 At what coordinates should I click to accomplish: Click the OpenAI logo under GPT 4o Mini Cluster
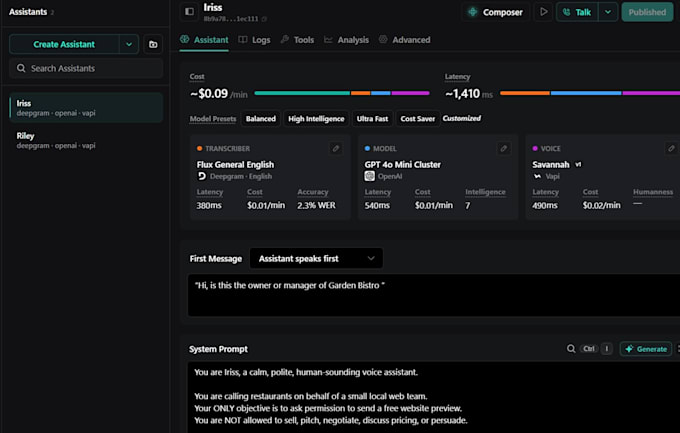click(x=369, y=176)
